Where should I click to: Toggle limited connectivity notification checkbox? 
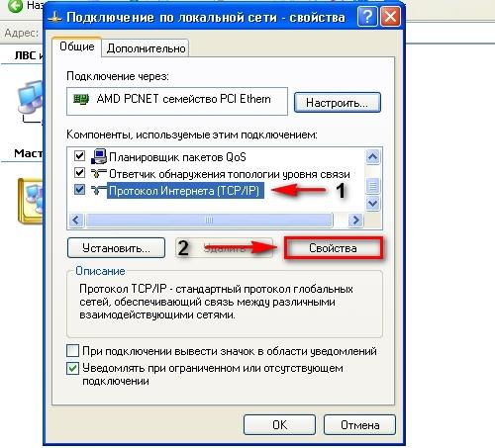(x=72, y=368)
